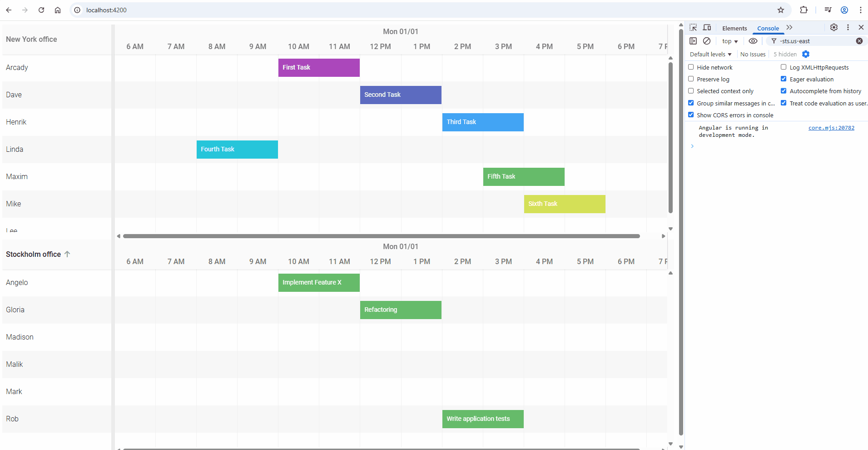Switch to the Elements tab
Image resolution: width=868 pixels, height=450 pixels.
734,28
